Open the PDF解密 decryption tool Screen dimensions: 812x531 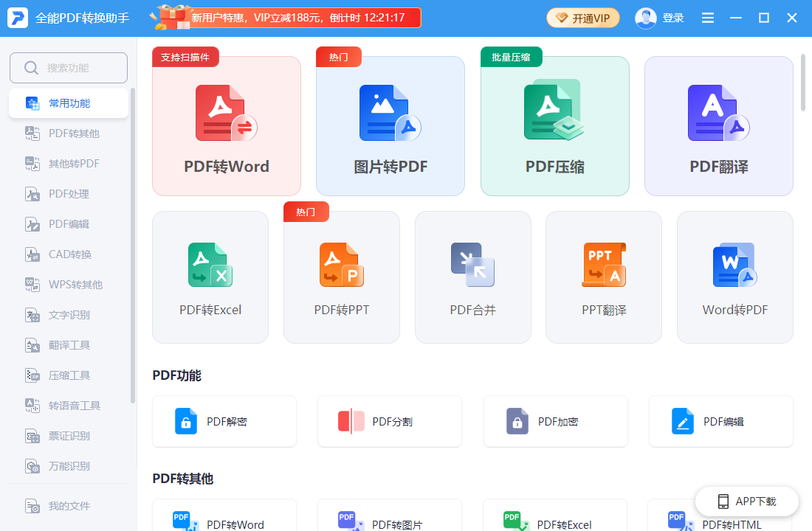click(x=224, y=421)
